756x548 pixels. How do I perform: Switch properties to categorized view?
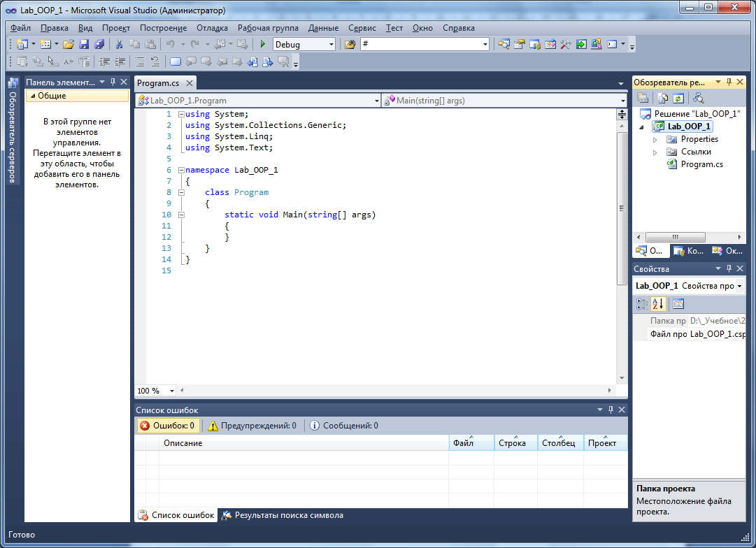point(642,303)
